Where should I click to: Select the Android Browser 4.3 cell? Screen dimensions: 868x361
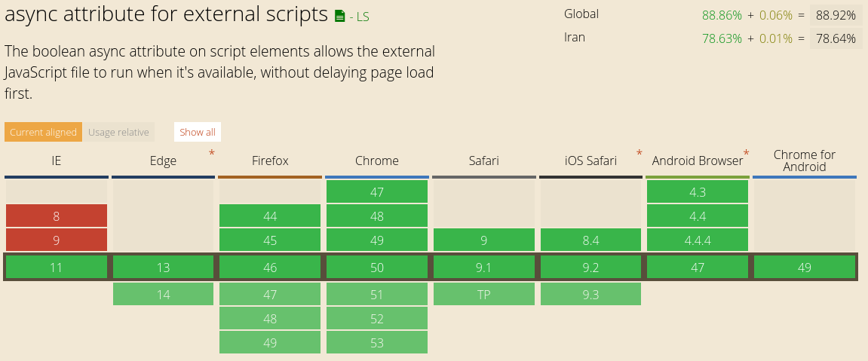point(698,191)
